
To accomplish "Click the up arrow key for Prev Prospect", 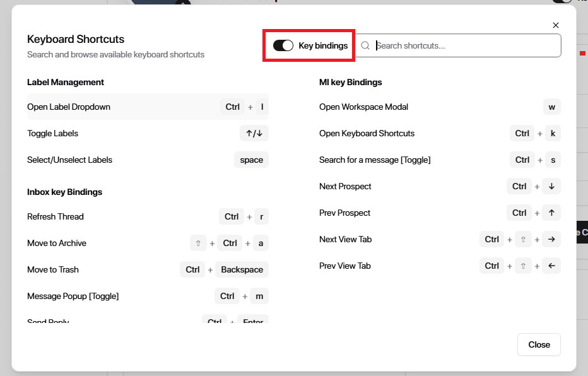I will point(551,213).
